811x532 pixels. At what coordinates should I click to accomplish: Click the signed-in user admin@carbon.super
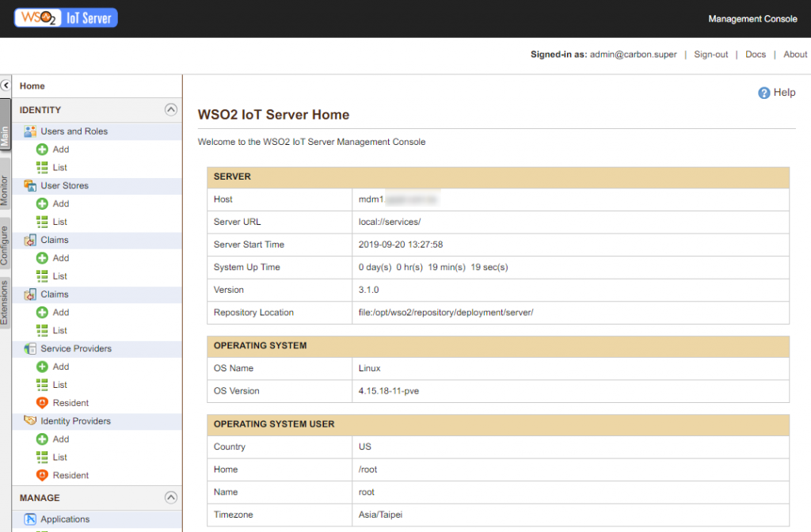point(633,55)
